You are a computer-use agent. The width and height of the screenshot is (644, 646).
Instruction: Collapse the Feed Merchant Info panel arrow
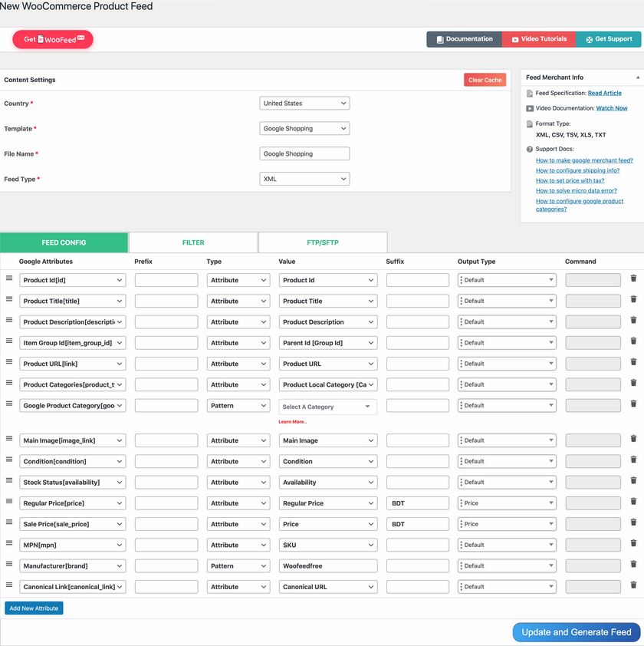(638, 77)
